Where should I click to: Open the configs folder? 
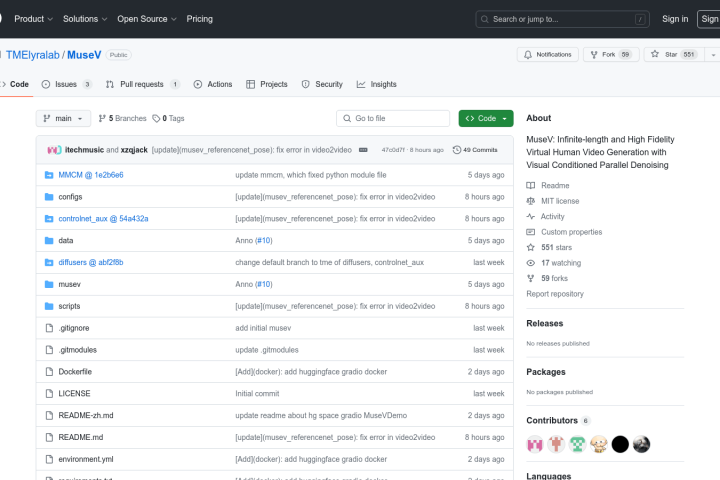click(x=70, y=197)
